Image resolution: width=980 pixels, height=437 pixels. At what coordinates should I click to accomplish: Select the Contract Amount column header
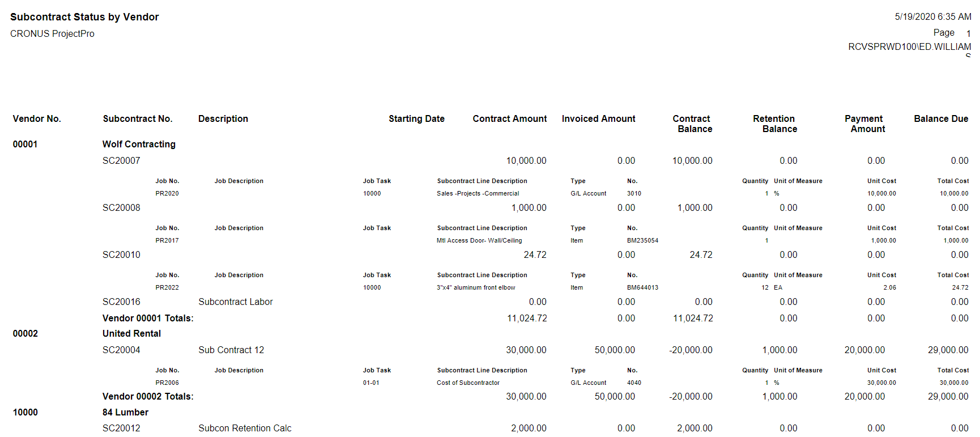(x=509, y=118)
